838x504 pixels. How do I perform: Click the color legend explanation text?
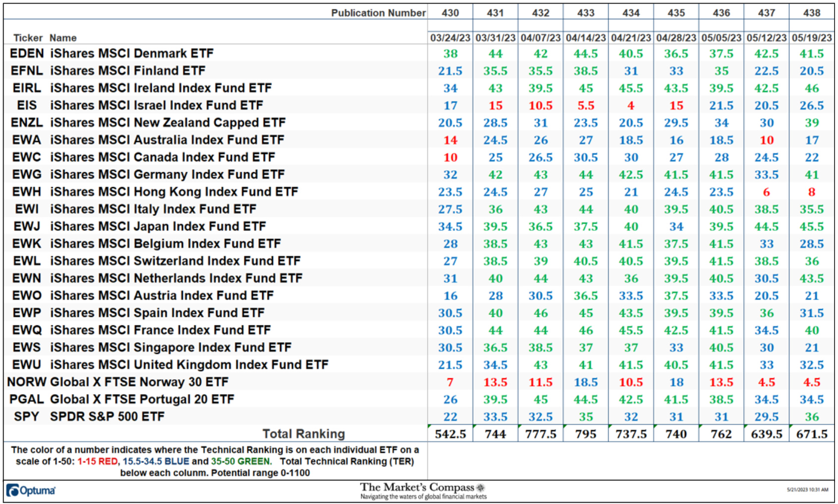(215, 461)
